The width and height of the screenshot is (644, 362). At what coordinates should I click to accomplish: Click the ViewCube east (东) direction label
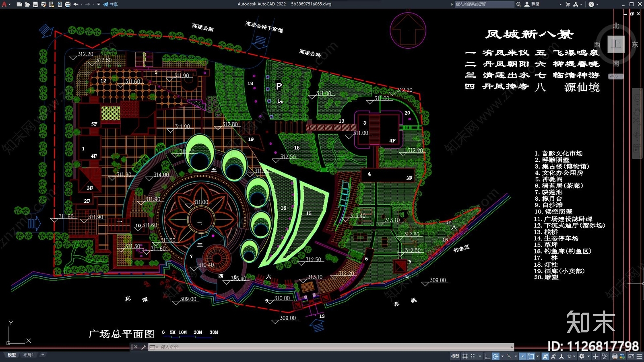(635, 45)
